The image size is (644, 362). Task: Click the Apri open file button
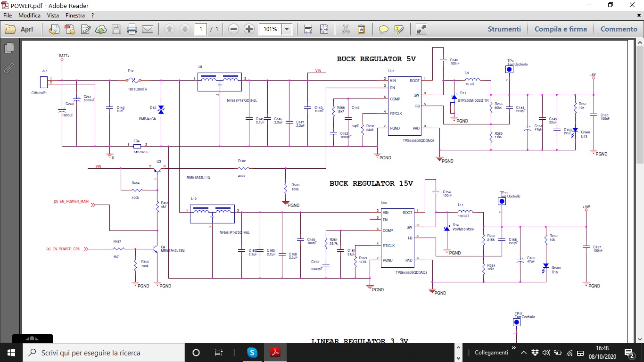pyautogui.click(x=19, y=29)
